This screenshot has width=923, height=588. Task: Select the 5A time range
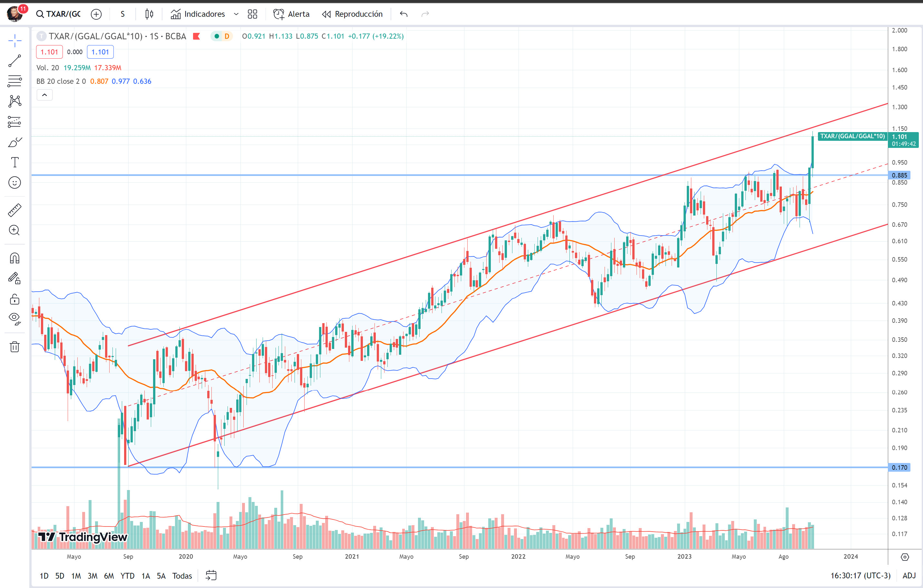click(x=161, y=576)
